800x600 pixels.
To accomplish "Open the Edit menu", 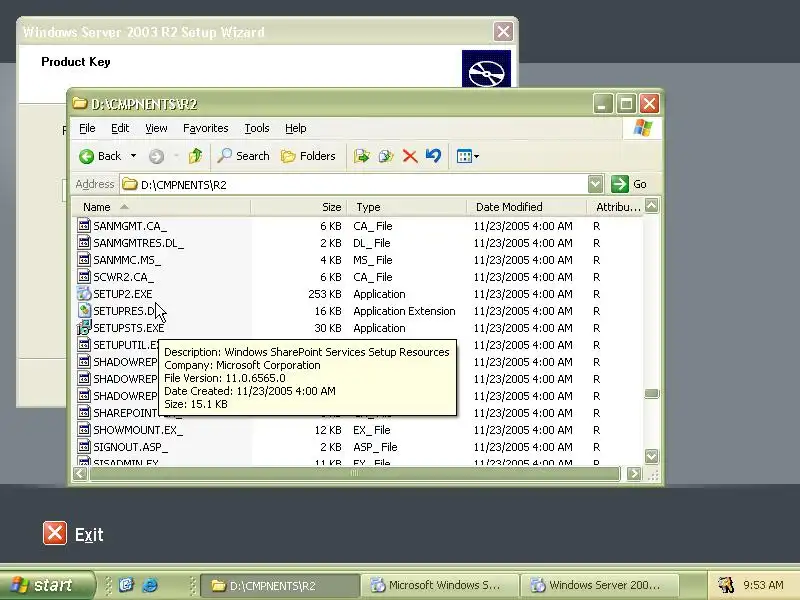I will 120,128.
